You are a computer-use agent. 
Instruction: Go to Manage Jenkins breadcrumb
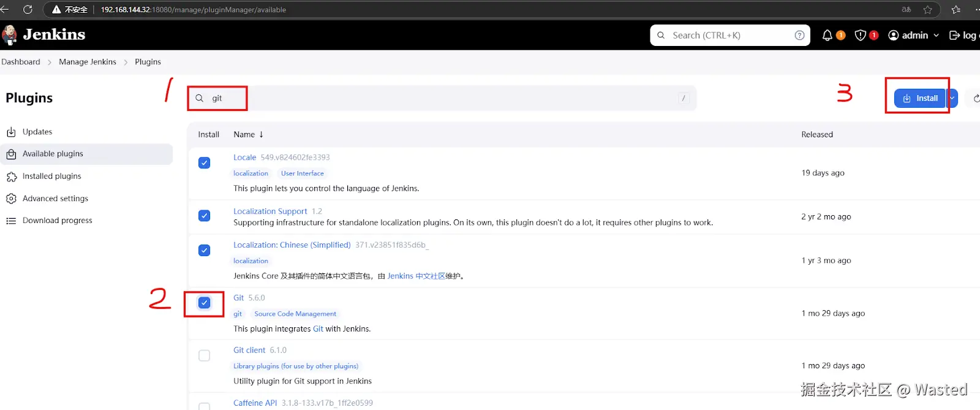(88, 62)
